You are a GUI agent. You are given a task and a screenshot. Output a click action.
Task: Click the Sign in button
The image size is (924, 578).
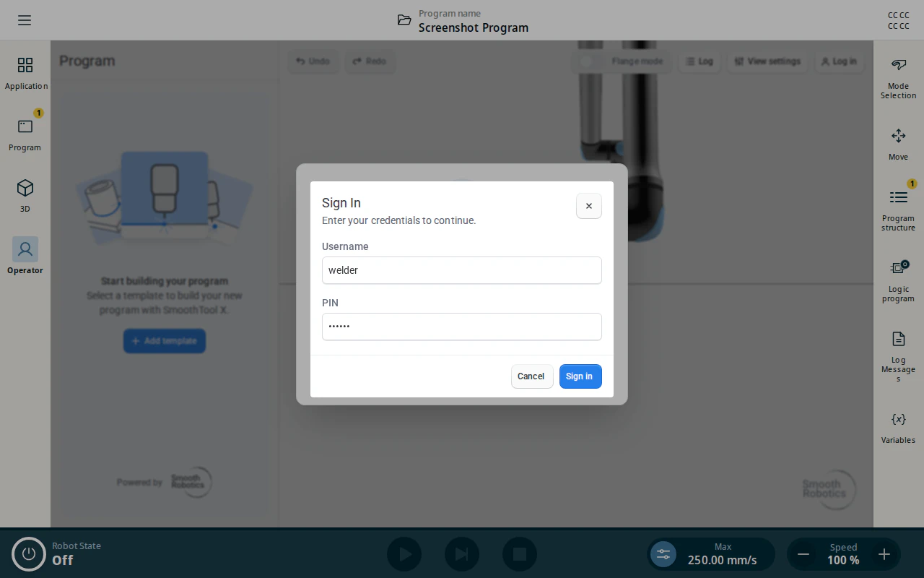click(580, 376)
